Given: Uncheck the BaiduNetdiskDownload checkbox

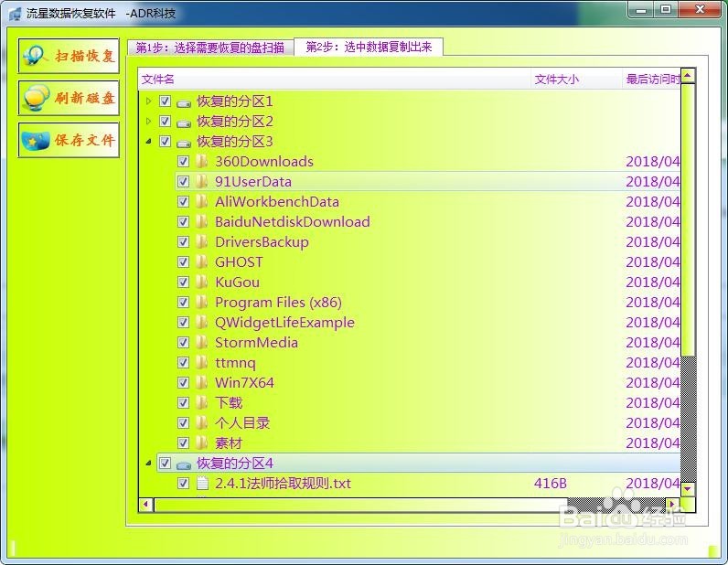Looking at the screenshot, I should [x=184, y=221].
